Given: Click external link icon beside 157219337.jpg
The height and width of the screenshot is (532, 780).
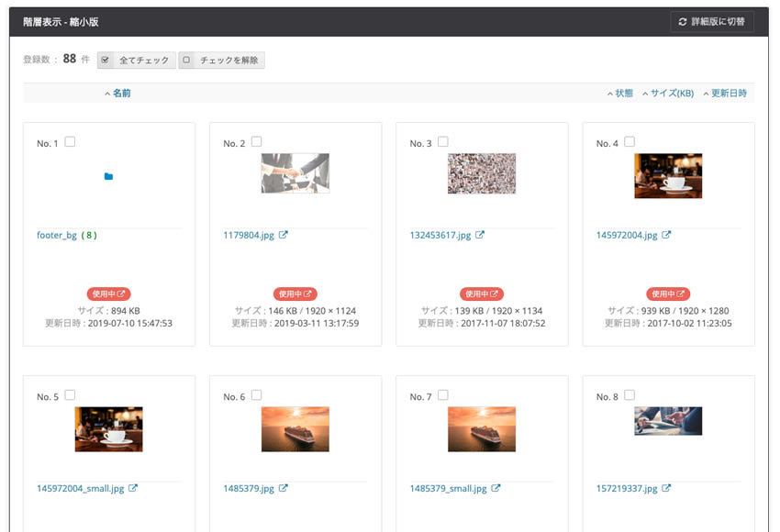Looking at the screenshot, I should tap(666, 488).
